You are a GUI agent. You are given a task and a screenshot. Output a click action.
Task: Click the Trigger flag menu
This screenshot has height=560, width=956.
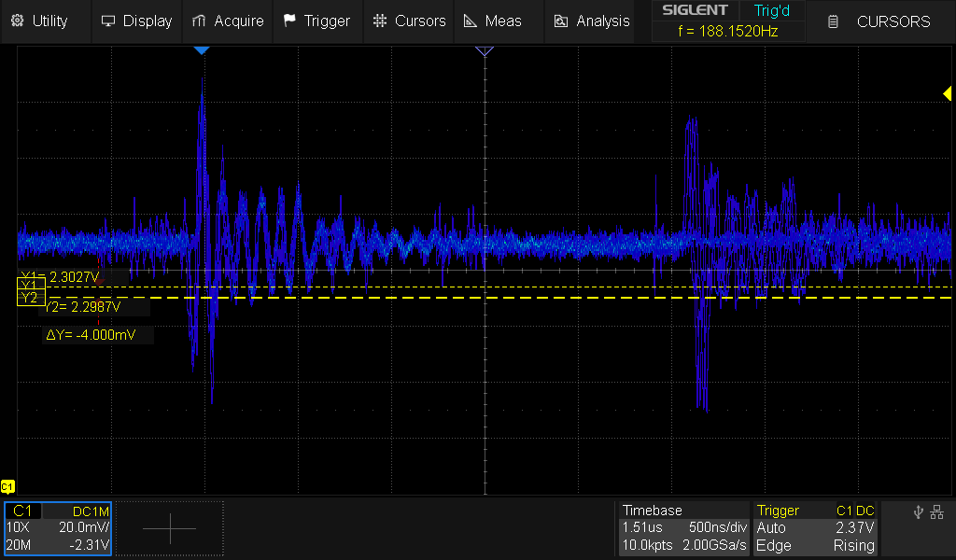coord(316,21)
